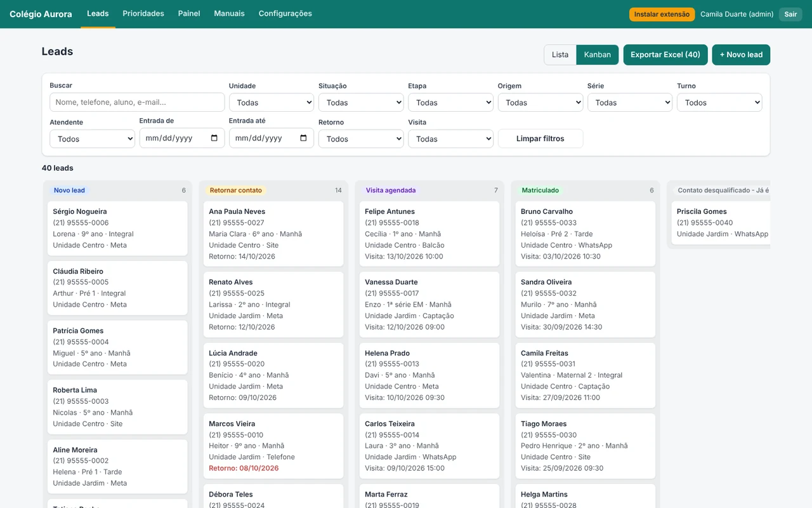Open Priscila Gomes lead card
812x508 pixels.
point(721,223)
